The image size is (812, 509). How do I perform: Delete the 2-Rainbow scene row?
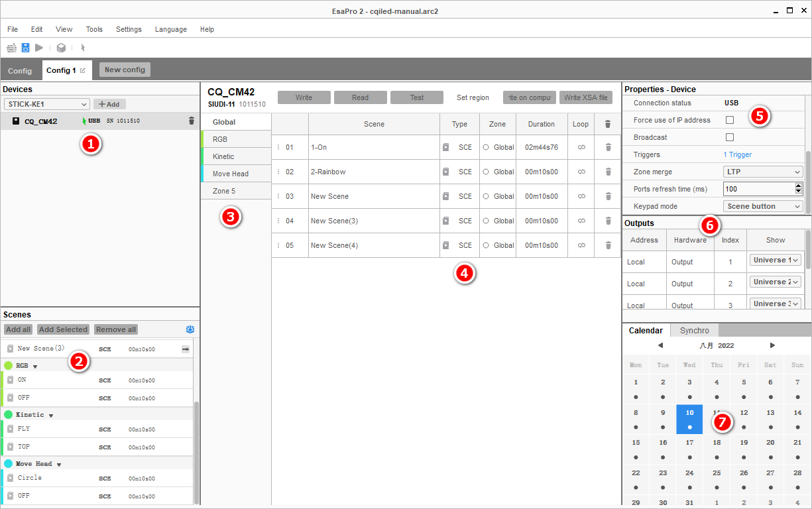point(608,172)
